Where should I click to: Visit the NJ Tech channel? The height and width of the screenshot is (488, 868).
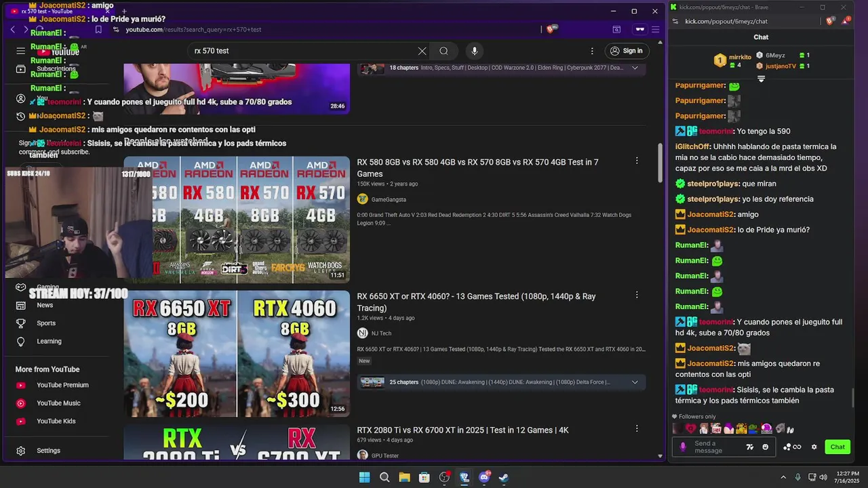point(381,333)
